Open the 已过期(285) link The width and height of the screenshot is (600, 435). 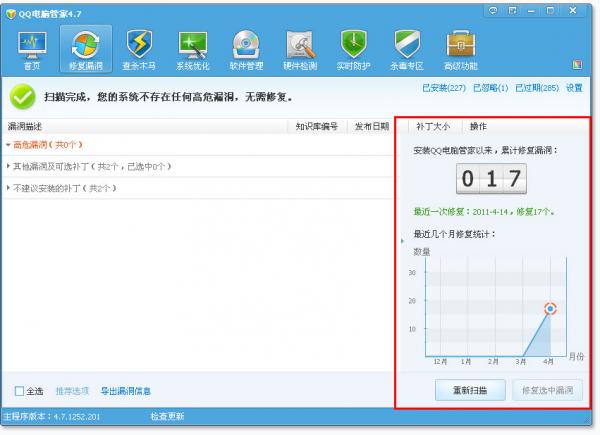pos(537,88)
